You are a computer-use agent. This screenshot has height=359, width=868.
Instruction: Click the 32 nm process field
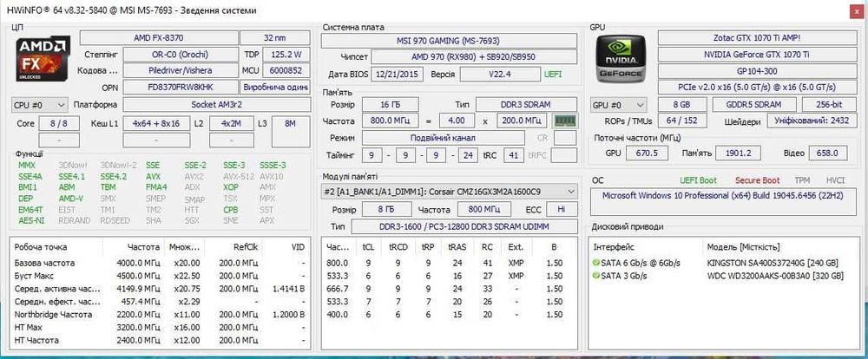pos(275,37)
